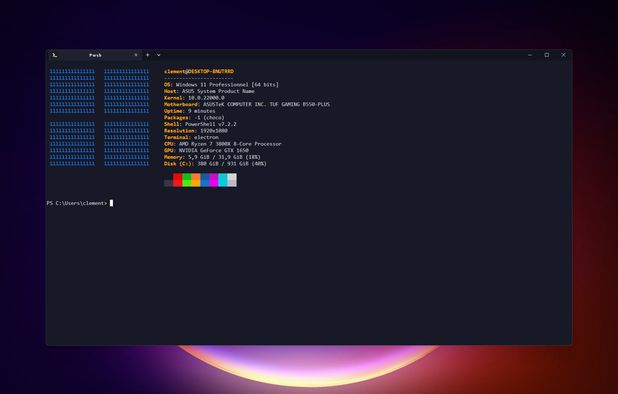Click the green color block
The width and height of the screenshot is (618, 394).
pos(187,180)
